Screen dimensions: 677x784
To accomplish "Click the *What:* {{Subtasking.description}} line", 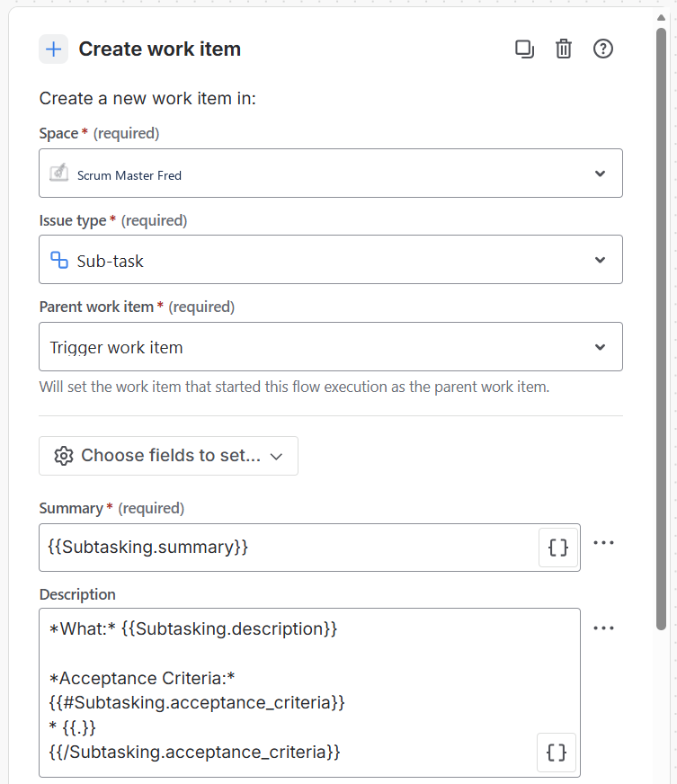I will tap(193, 628).
